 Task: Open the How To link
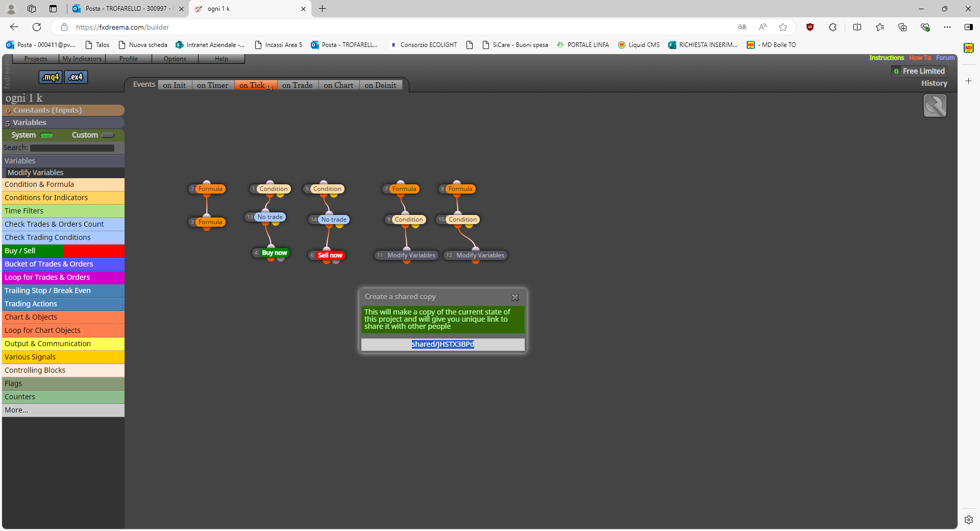[x=920, y=58]
